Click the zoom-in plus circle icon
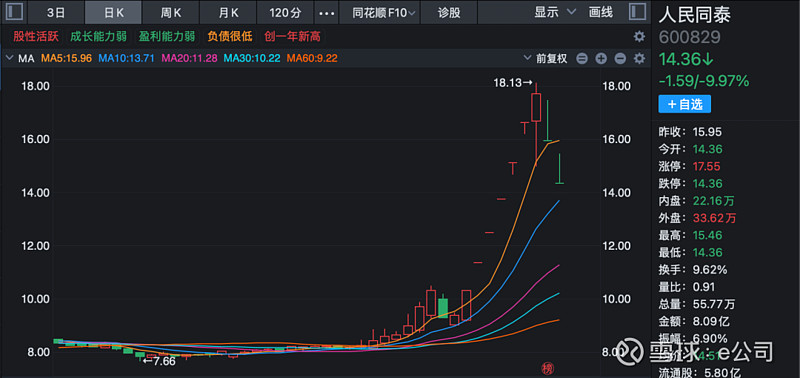This screenshot has height=378, width=800. point(601,59)
